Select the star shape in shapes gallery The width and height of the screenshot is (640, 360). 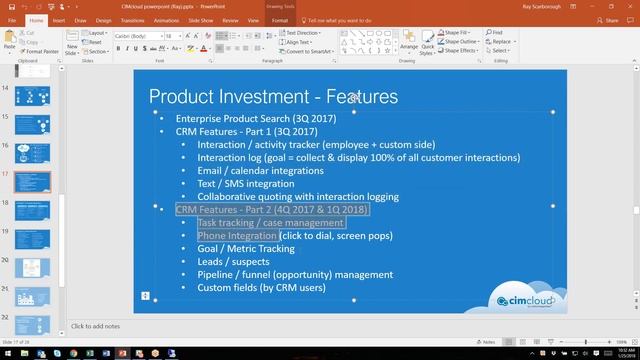click(x=387, y=51)
